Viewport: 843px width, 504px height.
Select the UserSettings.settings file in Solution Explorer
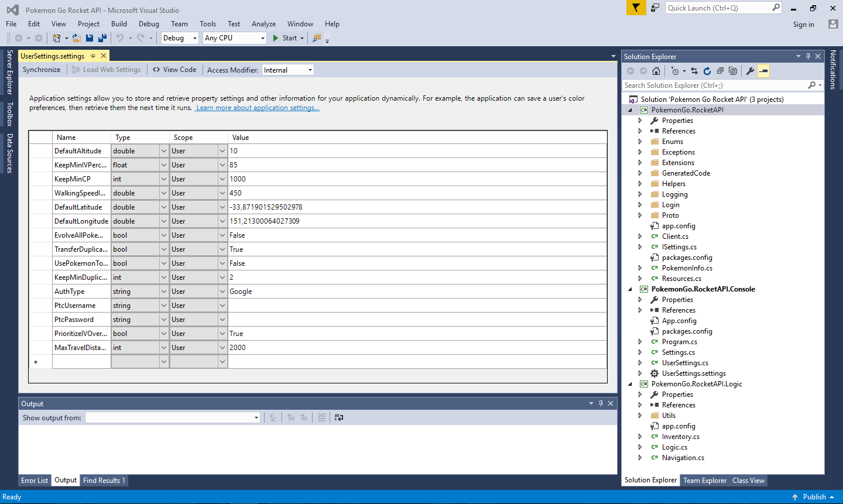tap(694, 373)
